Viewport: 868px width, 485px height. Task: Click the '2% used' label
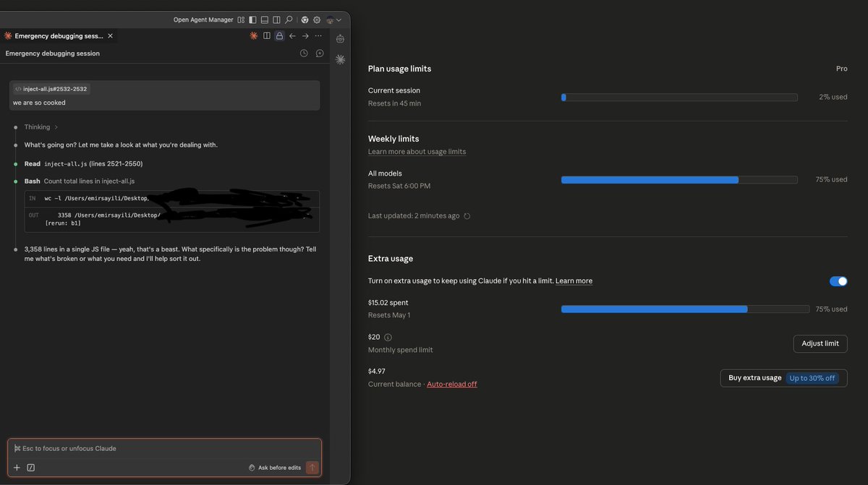833,97
